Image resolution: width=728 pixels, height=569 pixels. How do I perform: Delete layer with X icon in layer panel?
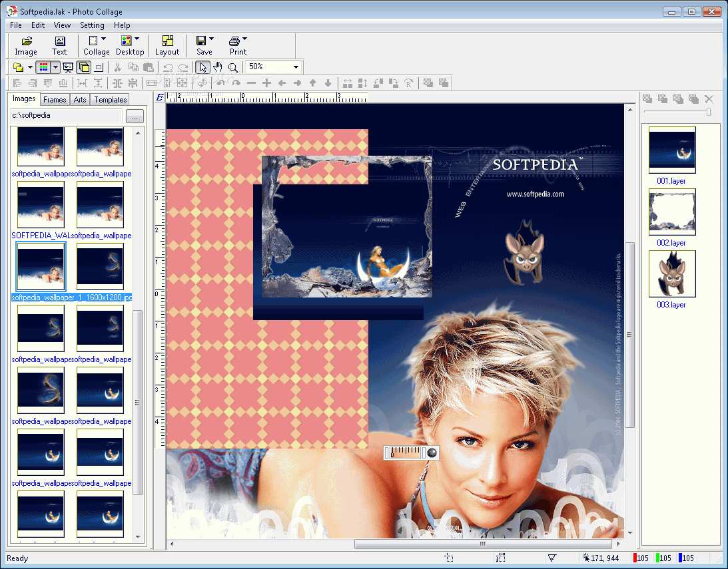click(x=709, y=98)
